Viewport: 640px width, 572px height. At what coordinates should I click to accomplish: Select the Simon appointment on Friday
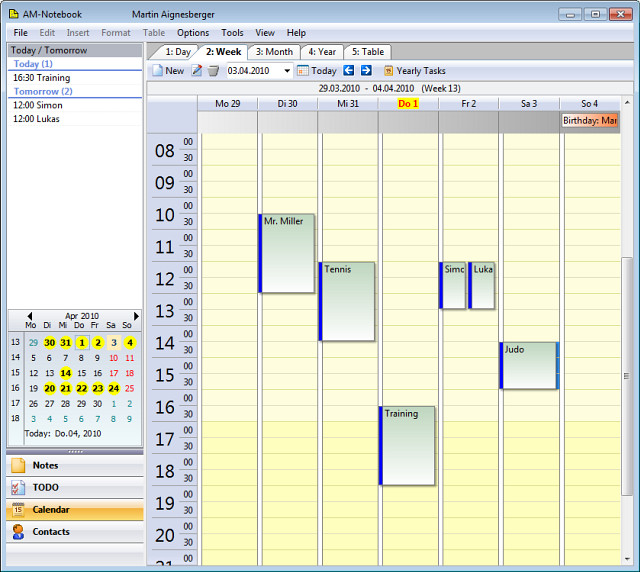point(452,285)
